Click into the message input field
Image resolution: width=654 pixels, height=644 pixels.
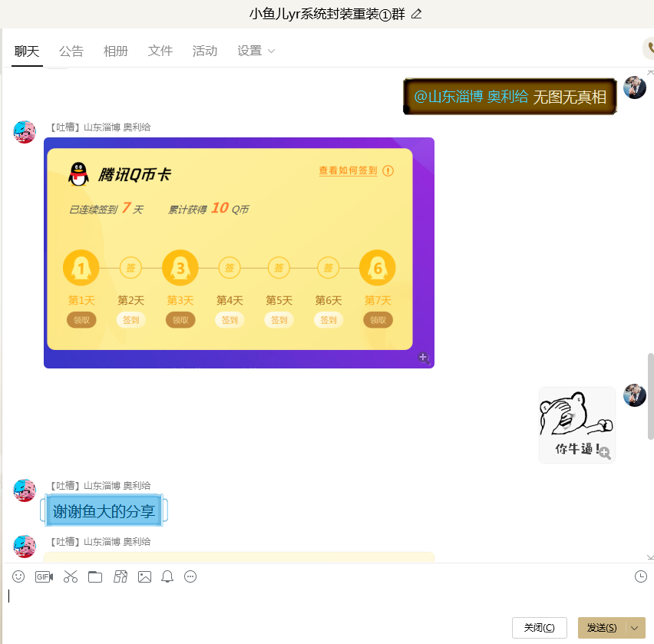tap(325, 599)
